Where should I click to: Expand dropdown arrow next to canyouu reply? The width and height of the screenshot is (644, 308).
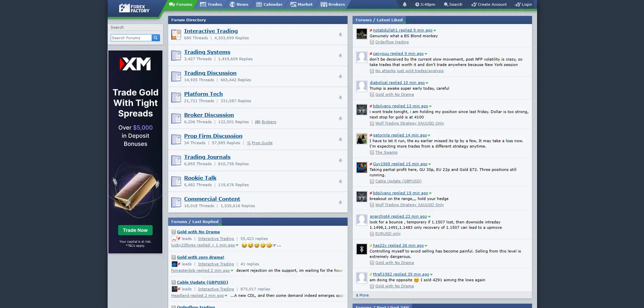click(x=426, y=54)
